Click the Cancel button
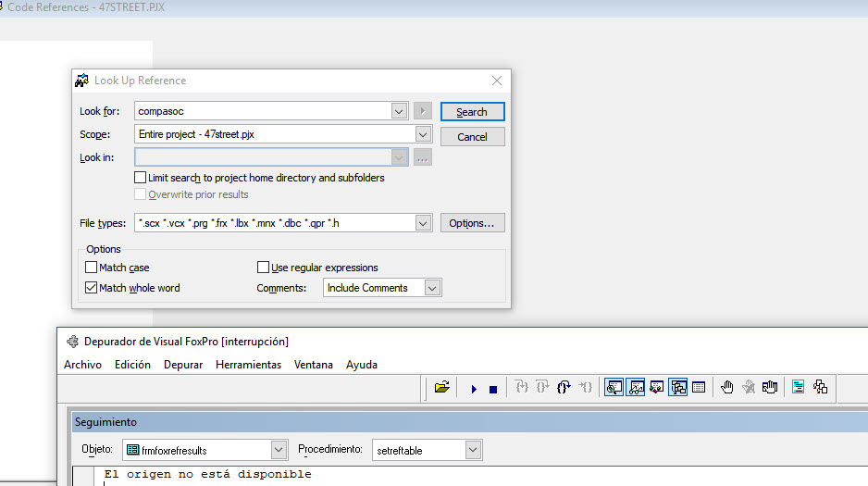Screen dimensions: 868x486 (472, 137)
